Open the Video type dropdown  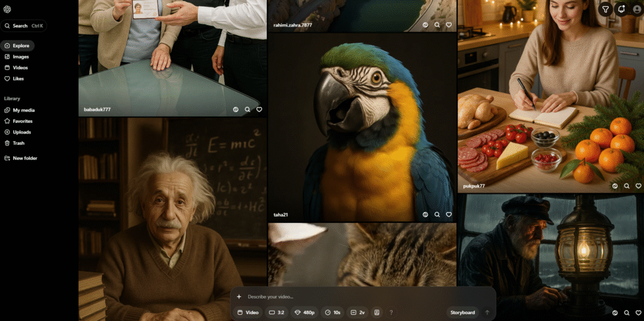pos(248,312)
